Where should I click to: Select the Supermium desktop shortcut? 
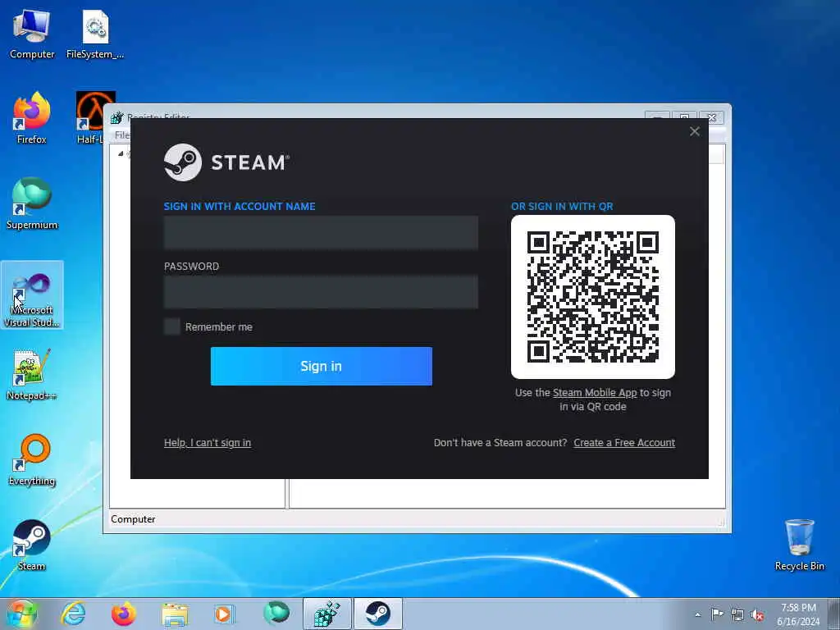tap(32, 203)
